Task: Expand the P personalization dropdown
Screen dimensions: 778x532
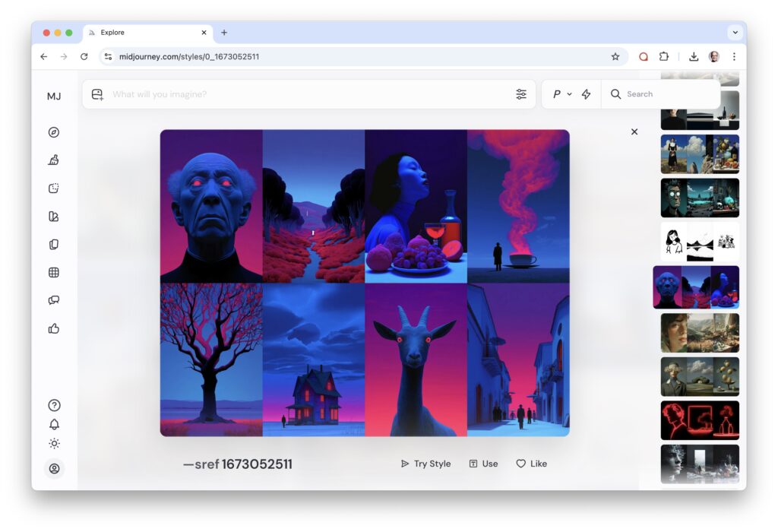Action: [561, 94]
